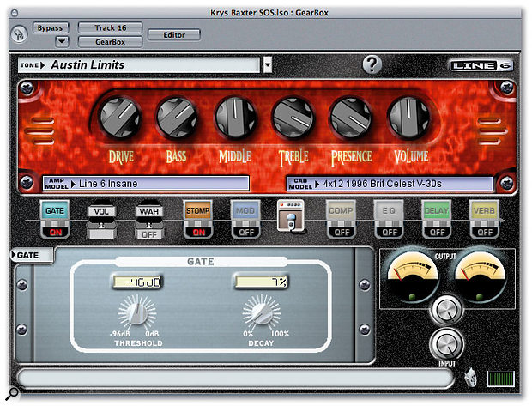This screenshot has width=532, height=406.
Task: Click the GATE heading in the effect panel
Action: click(201, 262)
